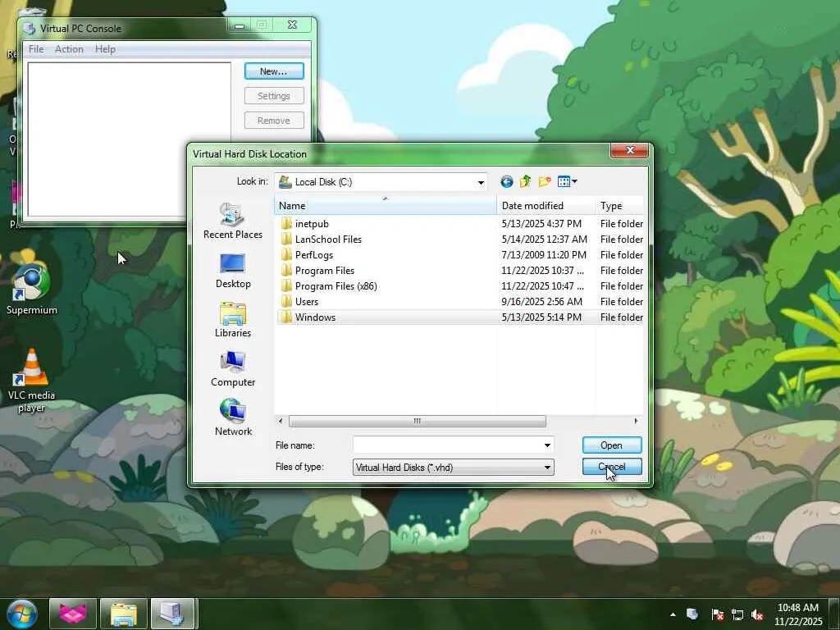Open the Windows Start orb
840x630 pixels.
click(22, 614)
